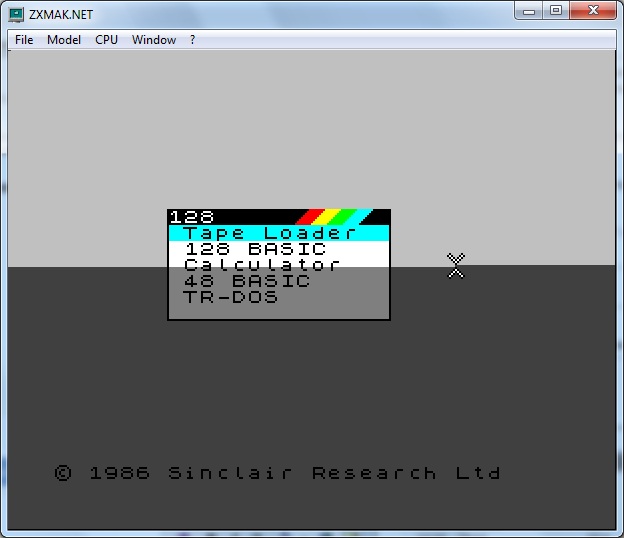Pick 48 BASIC in the Spectrum menu
This screenshot has width=624, height=538.
[247, 281]
